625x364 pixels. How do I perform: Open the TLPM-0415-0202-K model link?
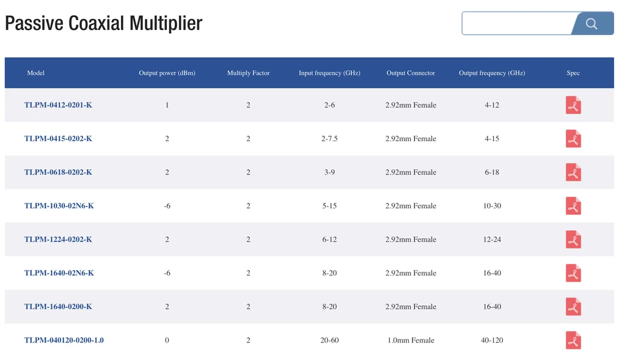pyautogui.click(x=58, y=139)
